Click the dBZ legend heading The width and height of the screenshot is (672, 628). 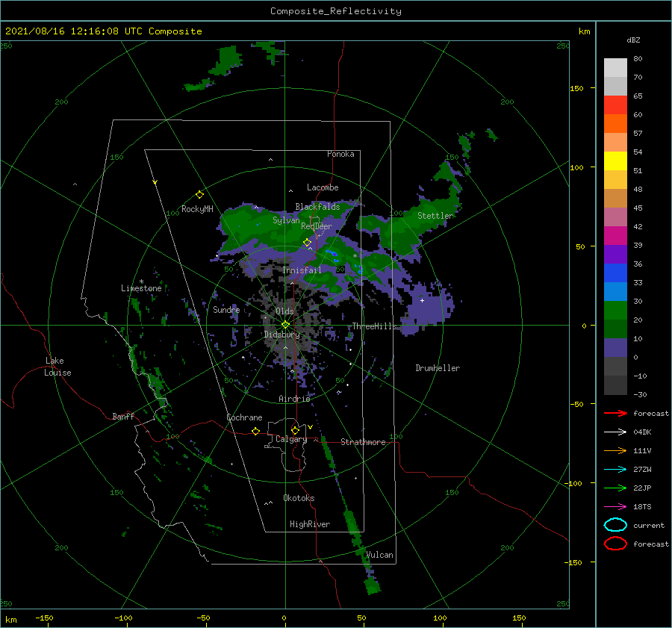(633, 40)
